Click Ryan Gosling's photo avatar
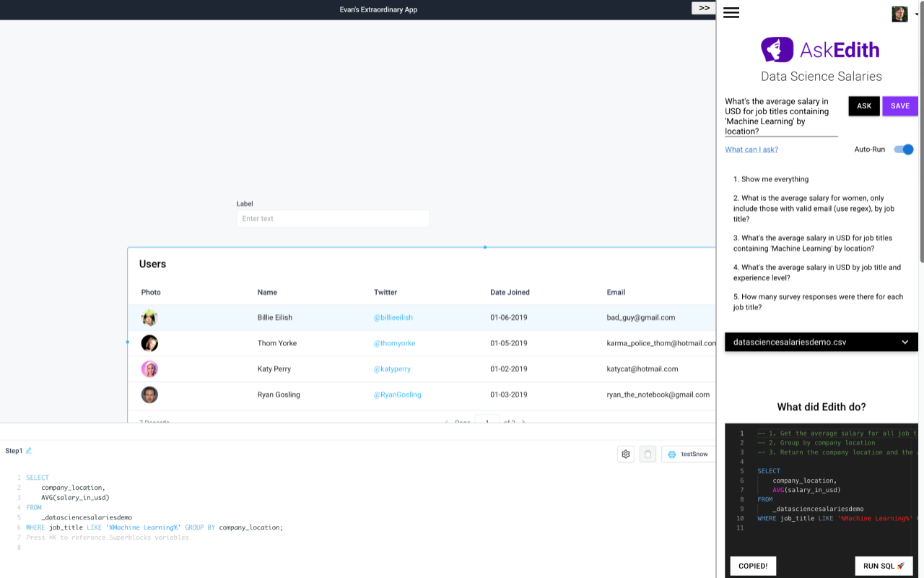This screenshot has height=578, width=924. click(149, 394)
